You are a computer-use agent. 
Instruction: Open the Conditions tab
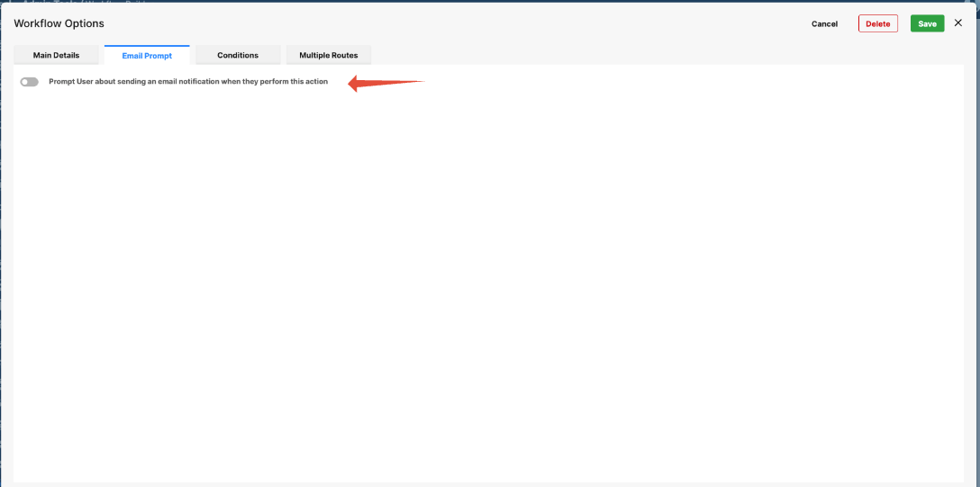[x=238, y=55]
